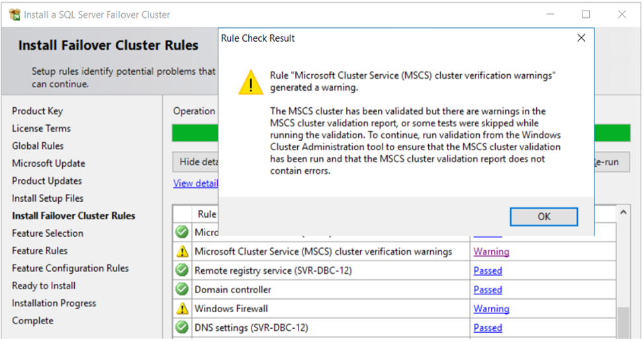The image size is (644, 342).
Task: Click green check icon for DNS settings
Action: (x=182, y=327)
